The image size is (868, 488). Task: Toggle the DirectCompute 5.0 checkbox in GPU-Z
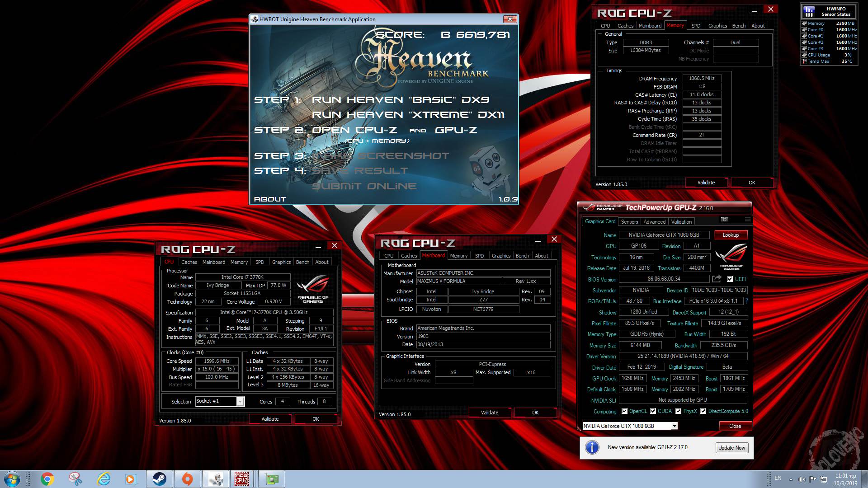click(x=703, y=411)
